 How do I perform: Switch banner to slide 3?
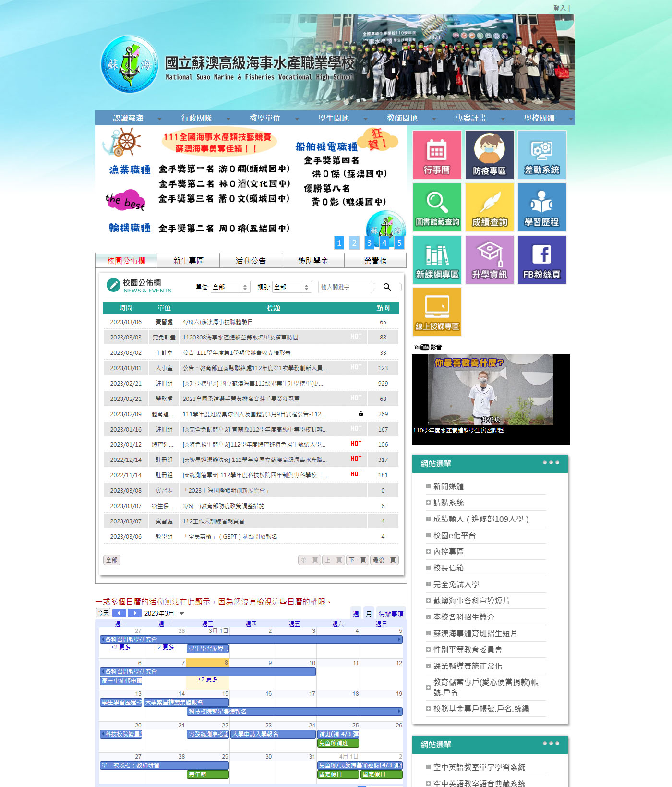click(369, 243)
